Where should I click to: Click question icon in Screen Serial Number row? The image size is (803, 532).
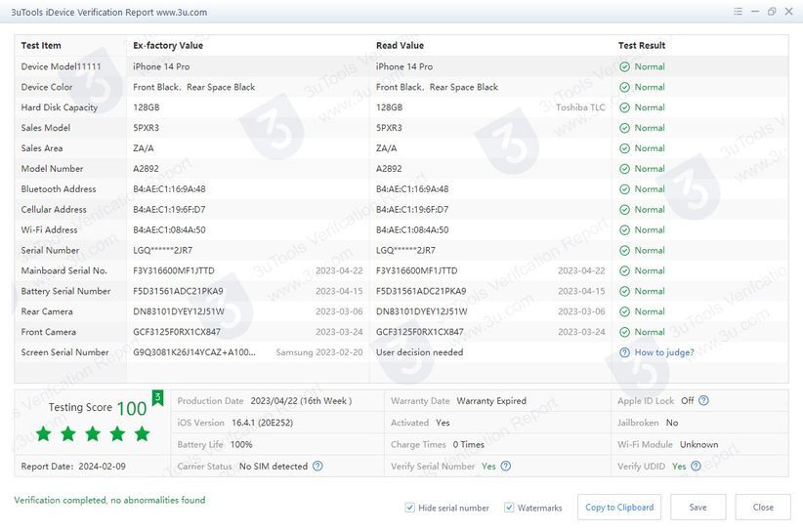click(624, 352)
